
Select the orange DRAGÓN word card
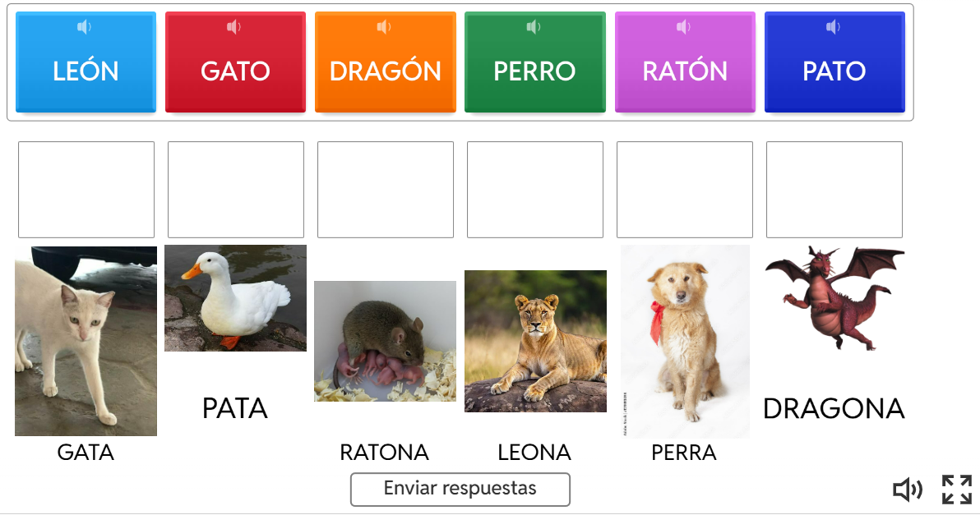click(x=385, y=62)
